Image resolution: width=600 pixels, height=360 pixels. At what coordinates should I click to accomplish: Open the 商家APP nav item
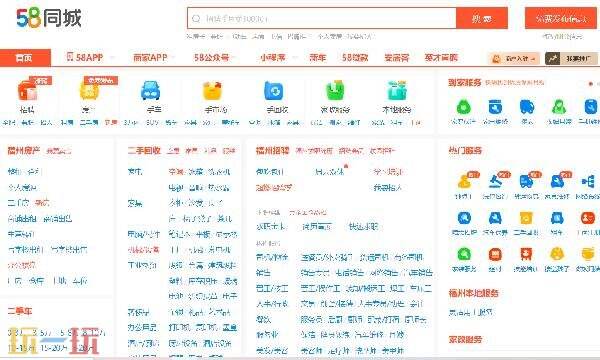click(x=150, y=58)
